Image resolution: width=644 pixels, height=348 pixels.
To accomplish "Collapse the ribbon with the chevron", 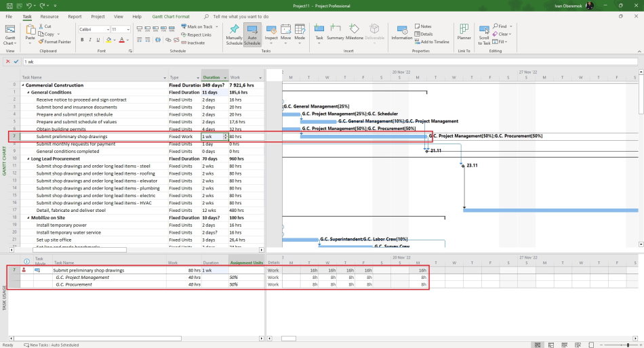I will pos(639,51).
